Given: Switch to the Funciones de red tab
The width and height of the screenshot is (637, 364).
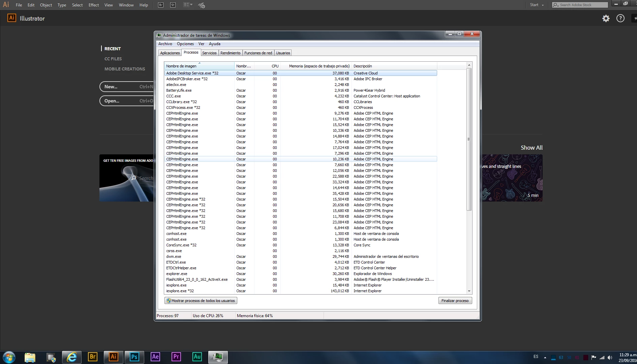Looking at the screenshot, I should coord(258,53).
